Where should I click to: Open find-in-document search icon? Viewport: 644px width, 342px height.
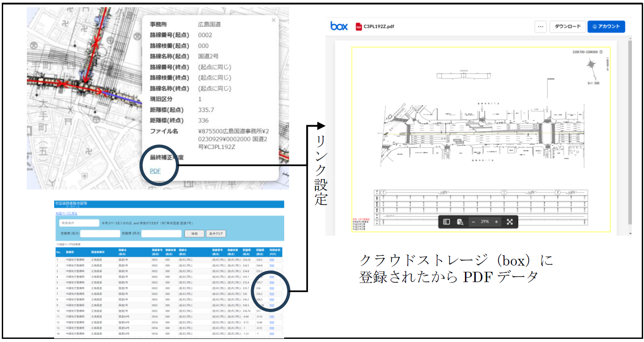pos(460,222)
